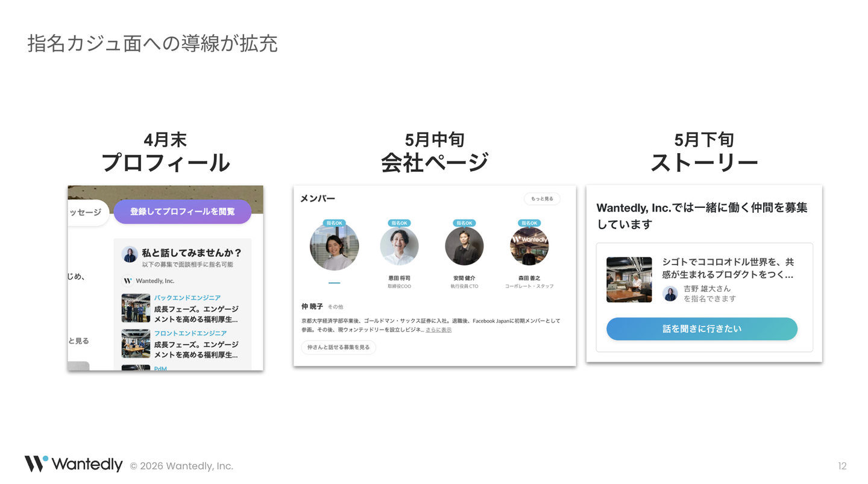Click the メンバー section heading
Viewport: 868px width, 484px height.
(x=318, y=199)
